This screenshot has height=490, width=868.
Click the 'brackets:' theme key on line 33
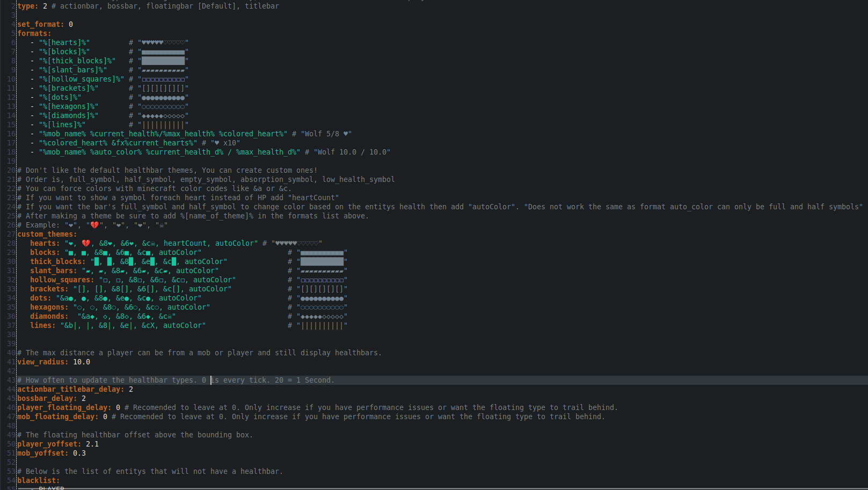(x=49, y=289)
